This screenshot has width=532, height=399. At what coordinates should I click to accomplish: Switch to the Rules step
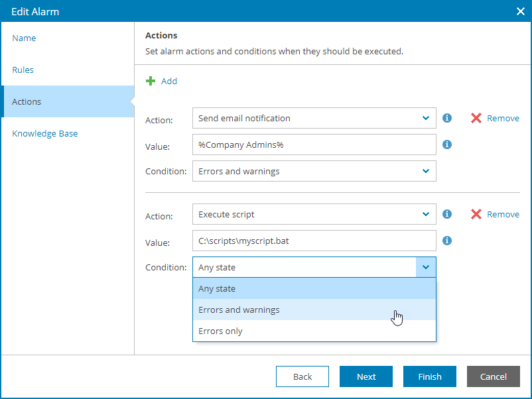point(23,70)
